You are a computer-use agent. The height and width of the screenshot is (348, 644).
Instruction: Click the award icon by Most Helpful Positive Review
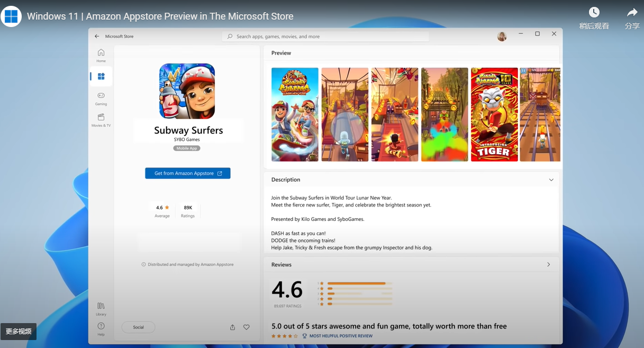(304, 336)
